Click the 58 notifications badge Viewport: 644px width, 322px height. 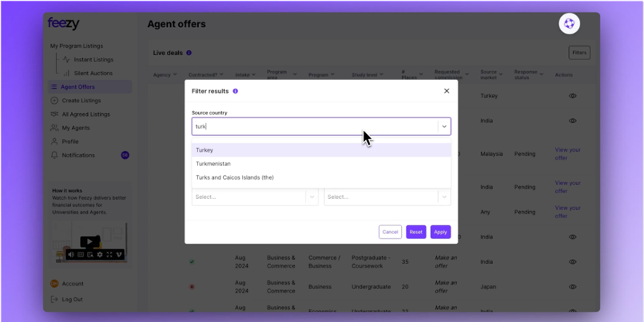[125, 155]
